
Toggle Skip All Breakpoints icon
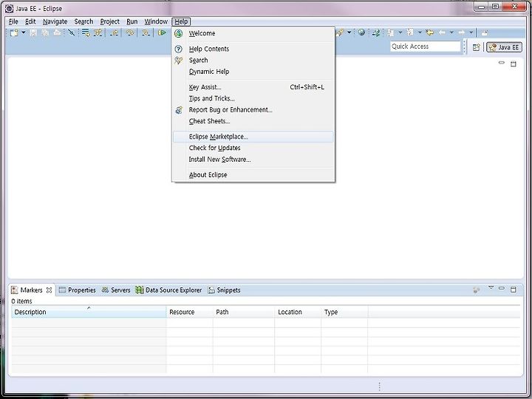[72, 33]
